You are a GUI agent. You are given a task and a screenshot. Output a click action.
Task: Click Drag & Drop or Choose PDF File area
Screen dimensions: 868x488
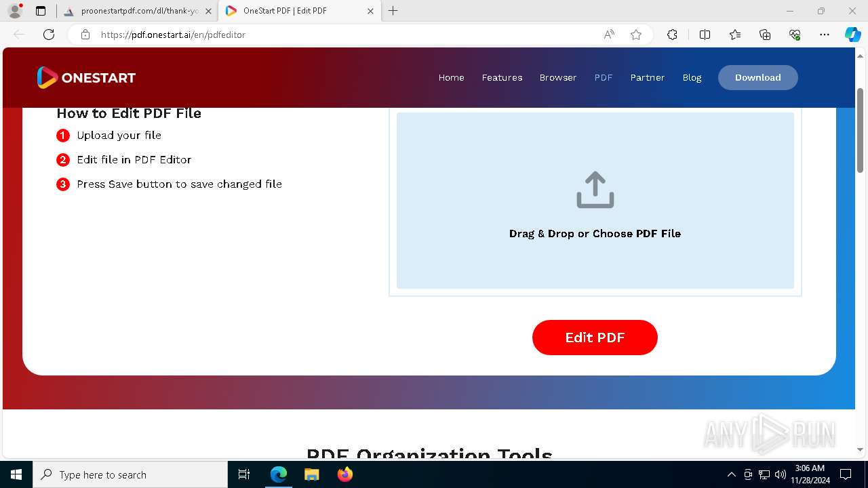point(595,201)
